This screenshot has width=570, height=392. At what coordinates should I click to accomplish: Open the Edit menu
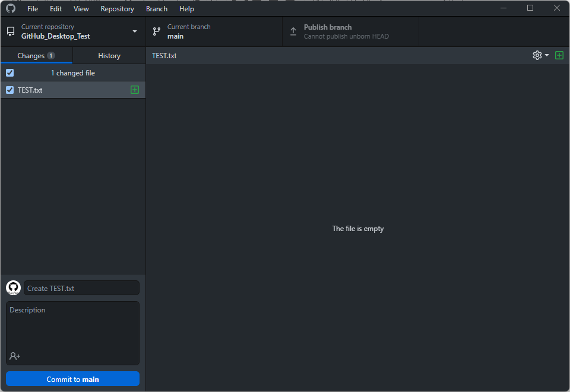coord(56,9)
